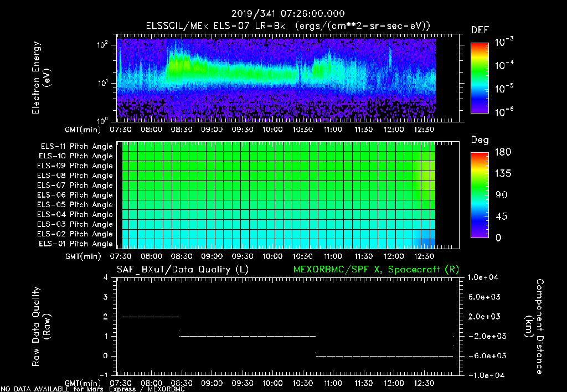Click the ELS-06 Pitch Angle label
This screenshot has height=392, width=567.
click(x=75, y=195)
